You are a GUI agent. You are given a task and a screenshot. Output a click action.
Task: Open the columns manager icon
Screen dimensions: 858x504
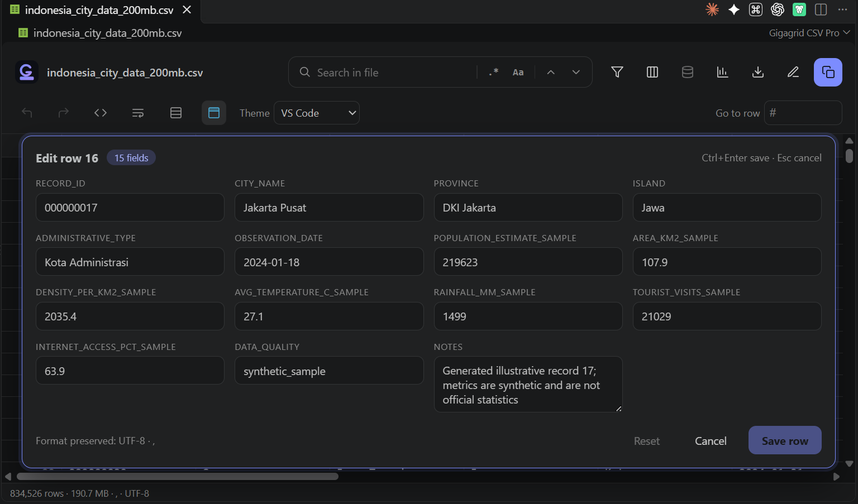[652, 72]
